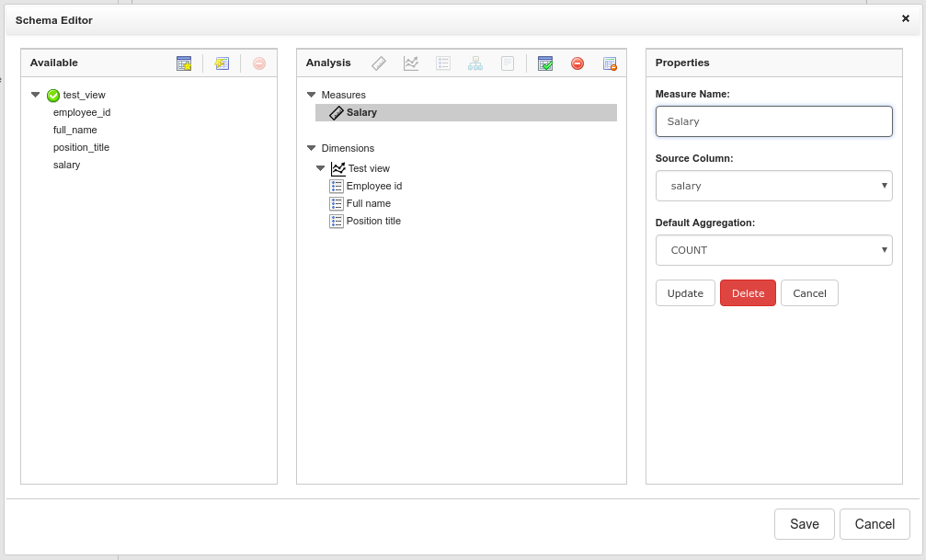The image size is (926, 560).
Task: Open the Source Column dropdown
Action: 773,186
